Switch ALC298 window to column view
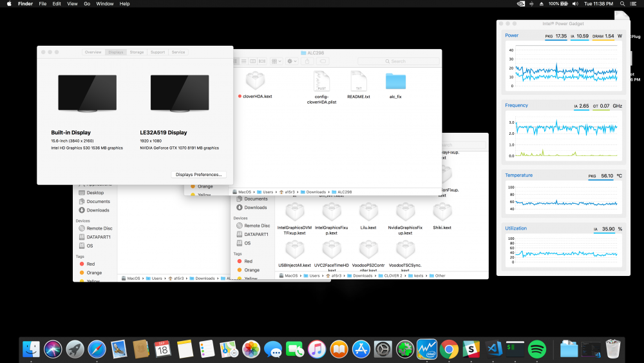644x363 pixels. coord(253,61)
